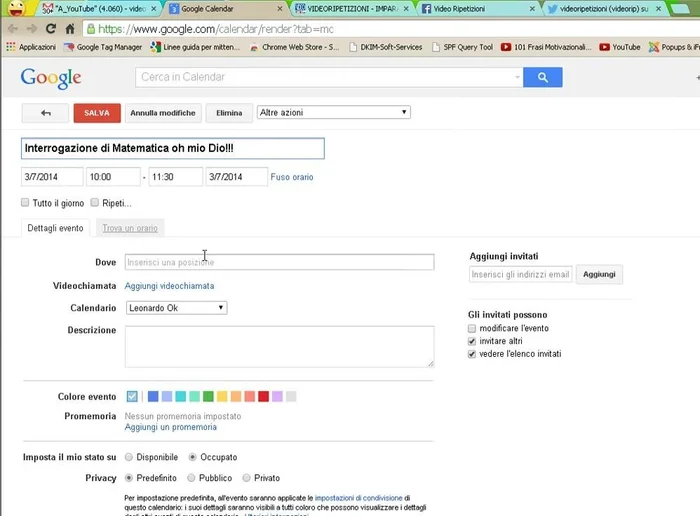This screenshot has width=700, height=516.
Task: Uncheck the invitare altri option
Action: tap(472, 341)
